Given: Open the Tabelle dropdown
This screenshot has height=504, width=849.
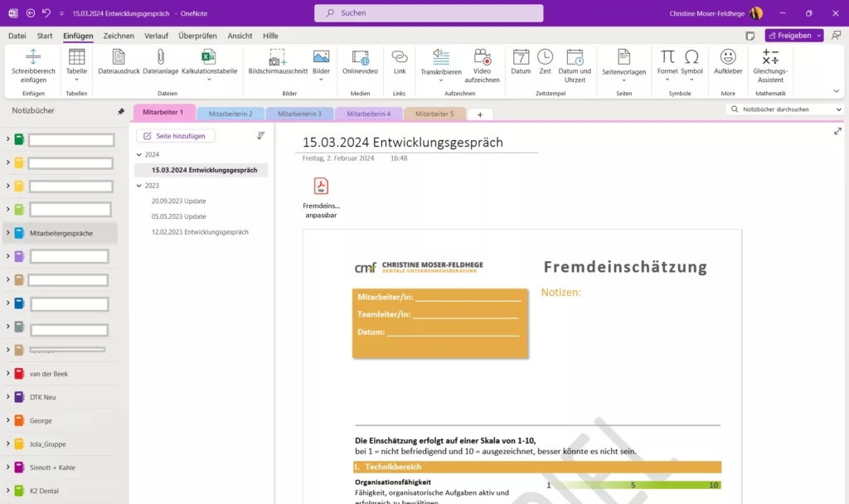Looking at the screenshot, I should click(76, 80).
